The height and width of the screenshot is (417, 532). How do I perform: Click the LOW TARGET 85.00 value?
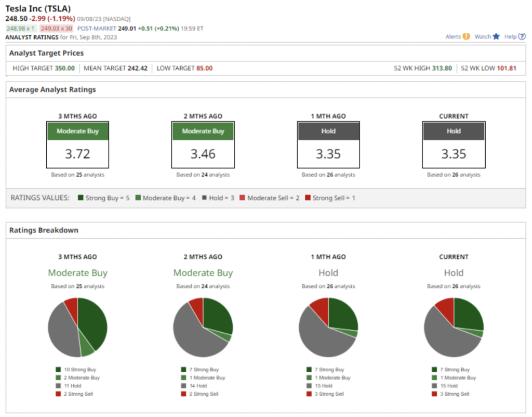(205, 68)
